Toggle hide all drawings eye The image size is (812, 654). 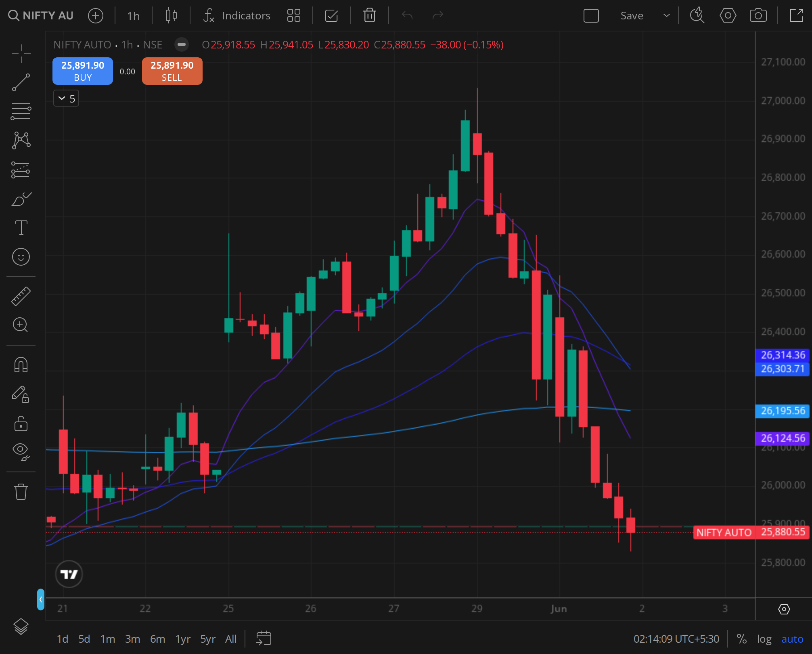click(x=21, y=451)
